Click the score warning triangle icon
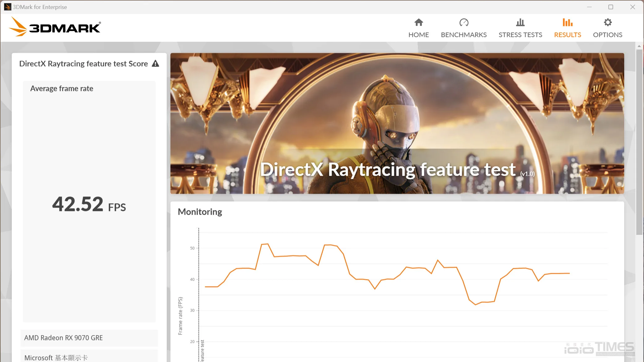The width and height of the screenshot is (644, 362). 156,63
